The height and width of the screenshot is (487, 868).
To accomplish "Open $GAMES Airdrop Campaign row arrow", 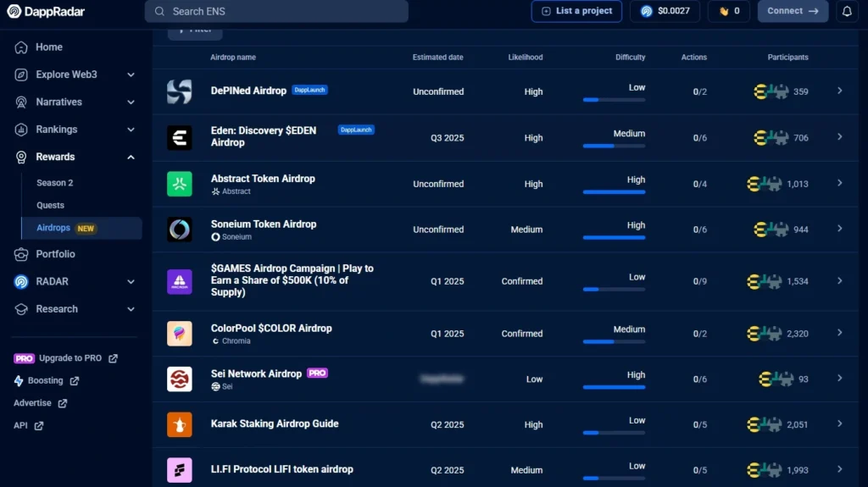I will click(840, 280).
